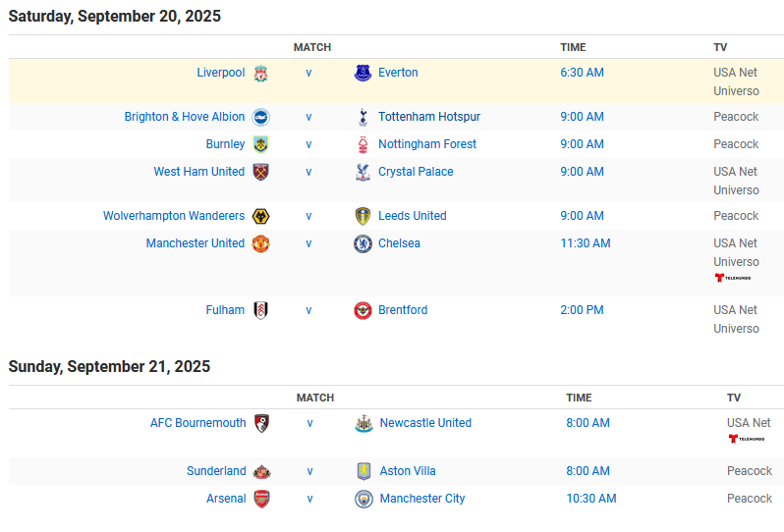The image size is (784, 532).
Task: Click the Brentford bee crest icon
Action: coord(363,310)
